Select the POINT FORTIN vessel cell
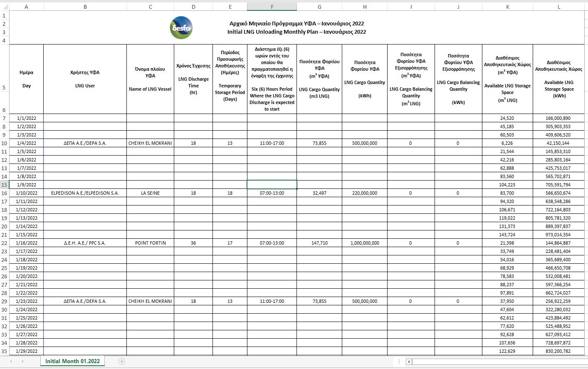The height and width of the screenshot is (369, 588). click(150, 243)
